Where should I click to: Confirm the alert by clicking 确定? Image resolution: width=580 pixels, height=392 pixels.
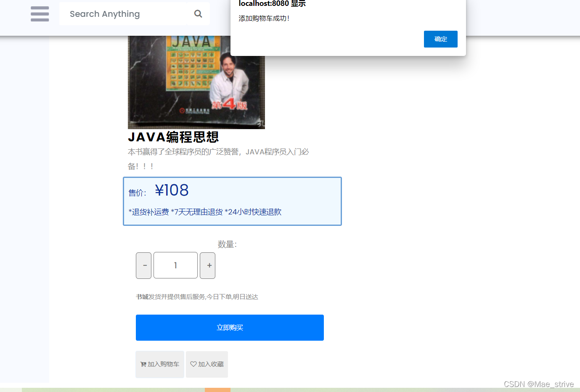coord(440,39)
